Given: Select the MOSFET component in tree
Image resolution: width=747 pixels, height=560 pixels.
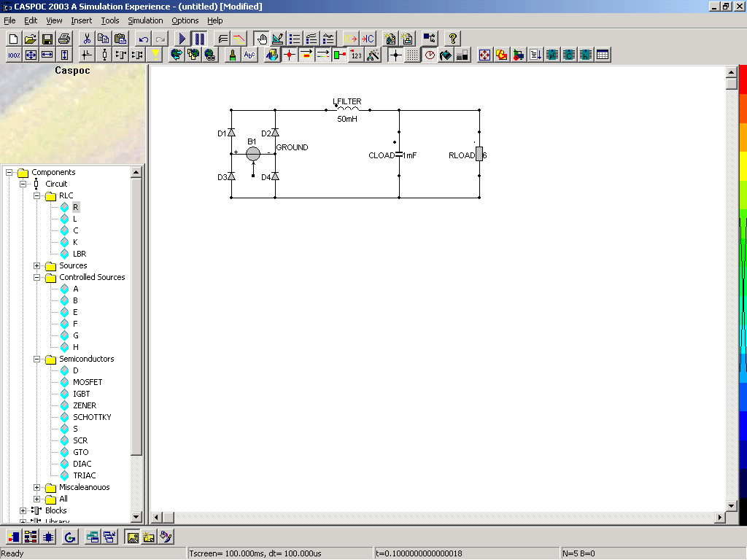Looking at the screenshot, I should point(88,382).
